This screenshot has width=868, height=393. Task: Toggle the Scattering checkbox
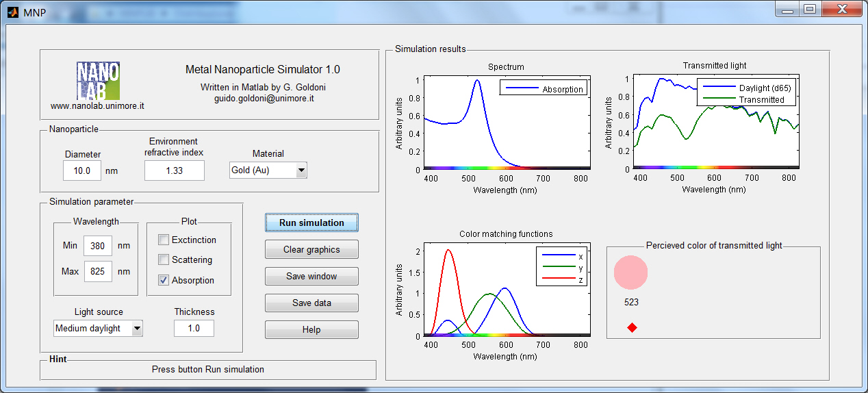(x=164, y=259)
